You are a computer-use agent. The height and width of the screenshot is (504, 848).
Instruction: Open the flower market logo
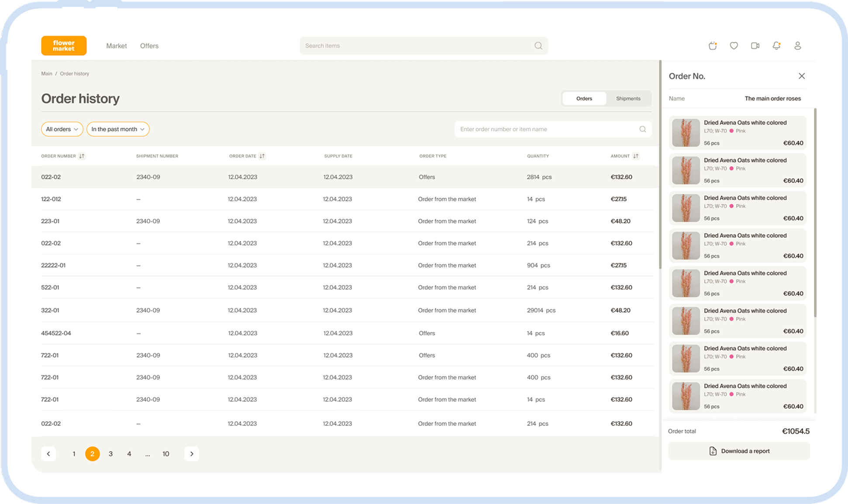click(x=64, y=45)
